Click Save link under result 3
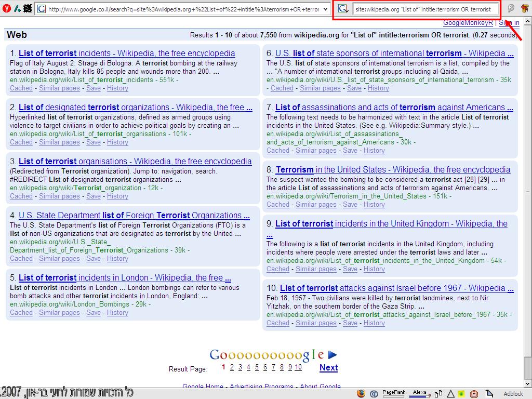Viewport: 532px width, 399px height. pyautogui.click(x=94, y=196)
